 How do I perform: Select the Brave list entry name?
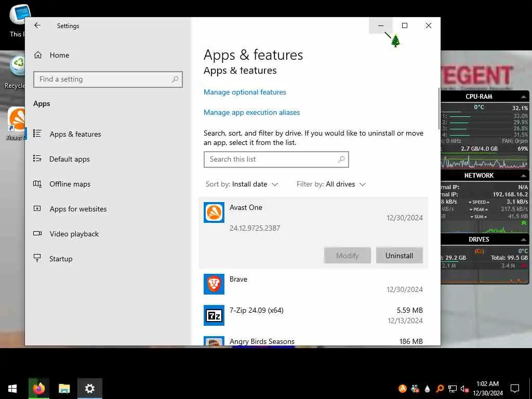(x=238, y=279)
